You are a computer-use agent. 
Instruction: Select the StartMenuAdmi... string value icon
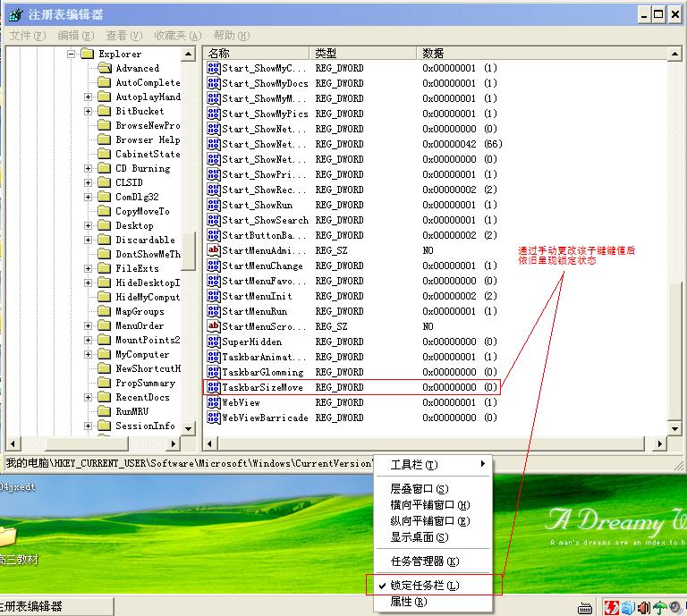214,250
